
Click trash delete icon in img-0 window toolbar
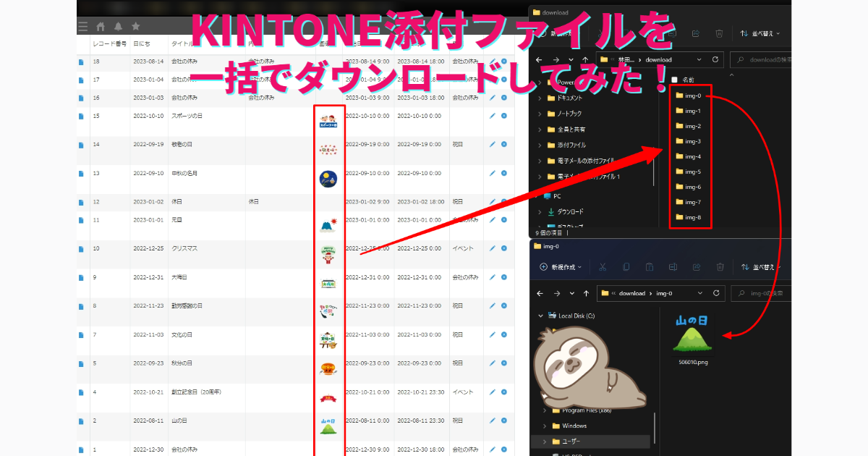[x=719, y=267]
